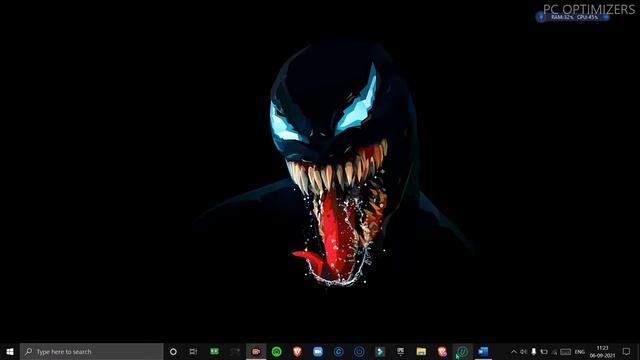The height and width of the screenshot is (360, 640).
Task: Switch to Microsoft Word on the taskbar
Action: (x=483, y=351)
